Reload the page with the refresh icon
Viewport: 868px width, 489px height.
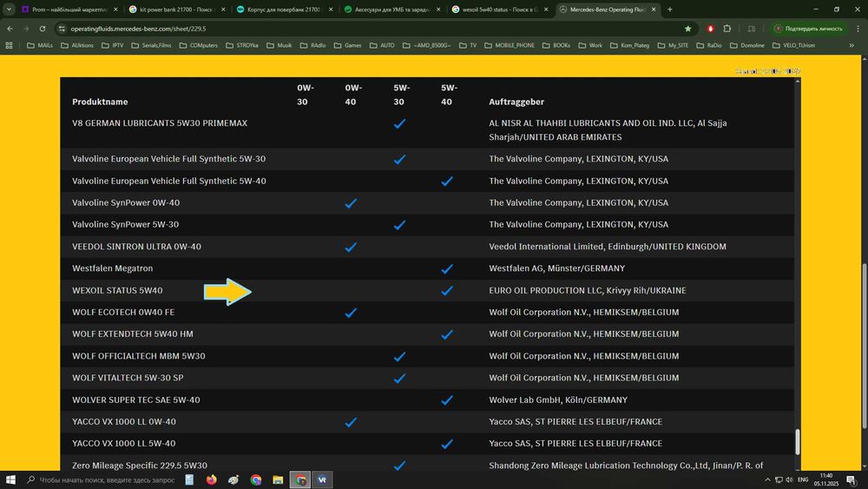pyautogui.click(x=42, y=29)
